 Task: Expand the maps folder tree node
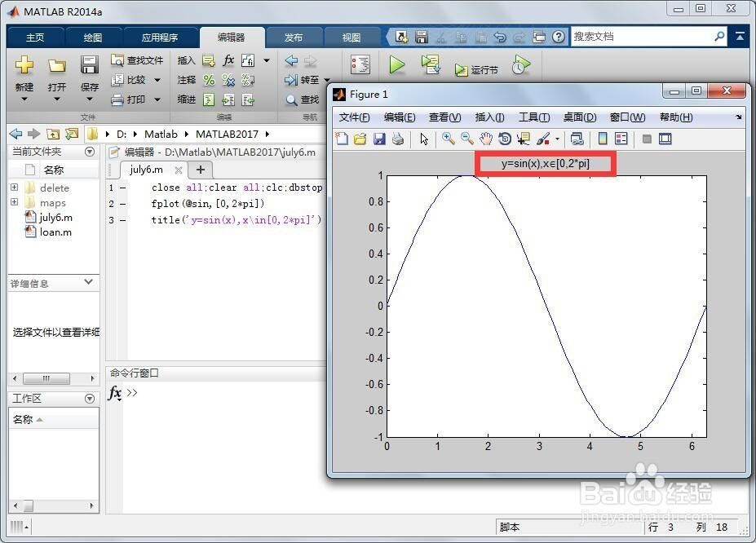click(x=15, y=202)
